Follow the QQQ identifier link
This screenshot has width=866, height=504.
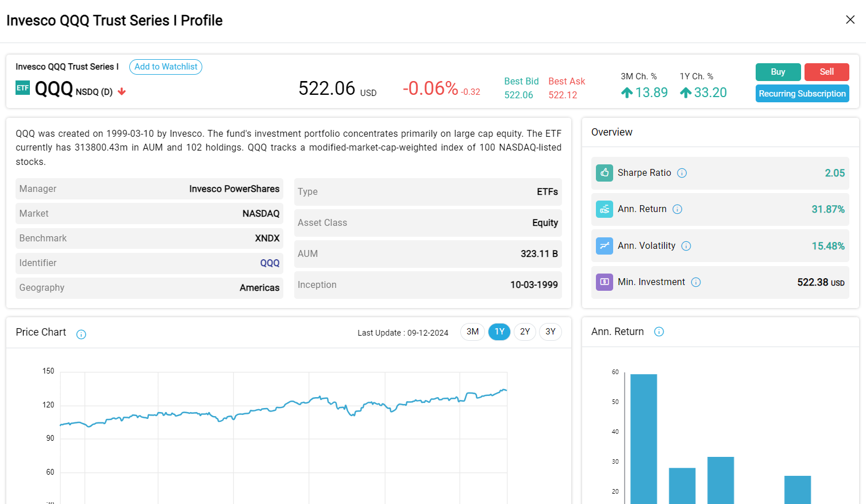click(270, 263)
